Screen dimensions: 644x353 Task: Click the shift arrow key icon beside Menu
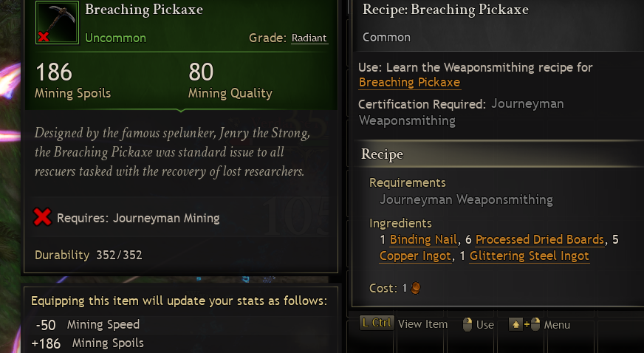point(516,324)
